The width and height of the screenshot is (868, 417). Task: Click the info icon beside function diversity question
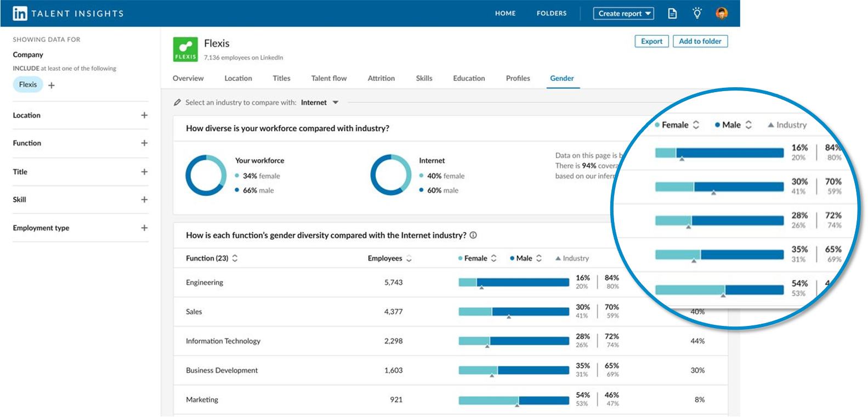click(x=473, y=235)
